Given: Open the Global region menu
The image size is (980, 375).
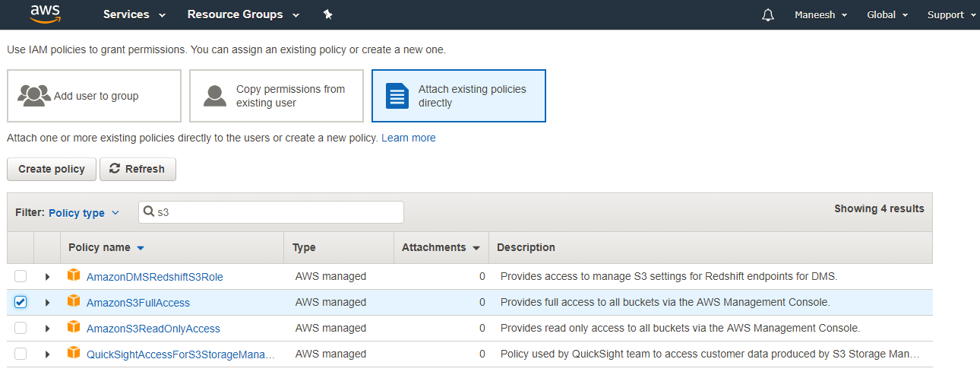Looking at the screenshot, I should point(887,15).
